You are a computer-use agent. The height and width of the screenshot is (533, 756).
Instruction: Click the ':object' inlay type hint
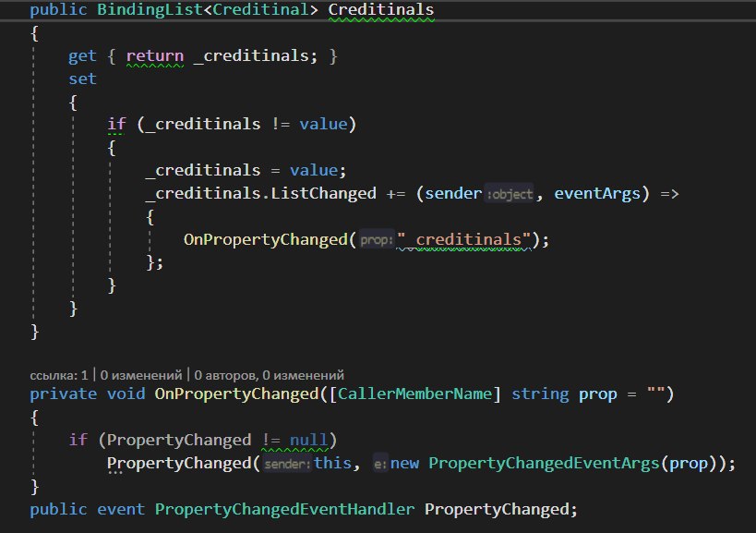510,194
